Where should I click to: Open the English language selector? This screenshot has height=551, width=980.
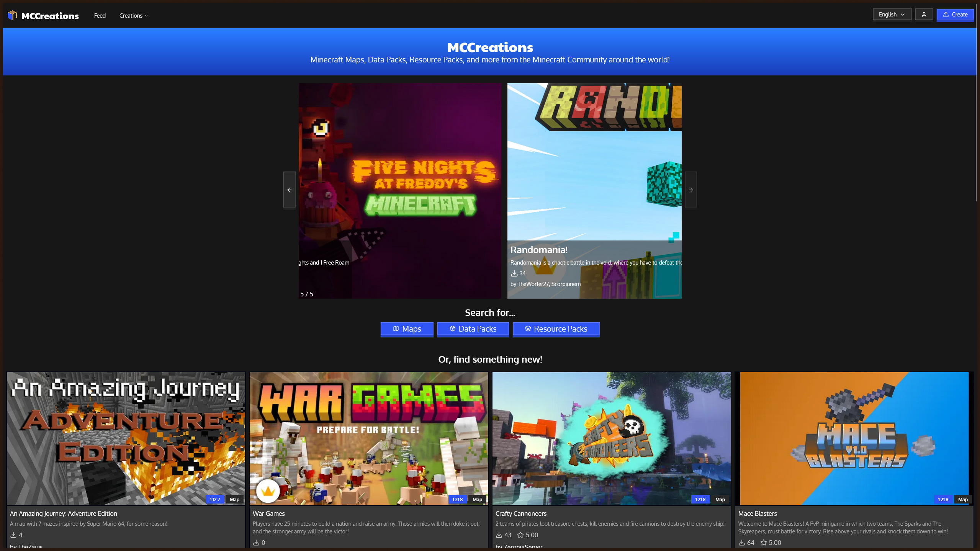[x=892, y=15]
